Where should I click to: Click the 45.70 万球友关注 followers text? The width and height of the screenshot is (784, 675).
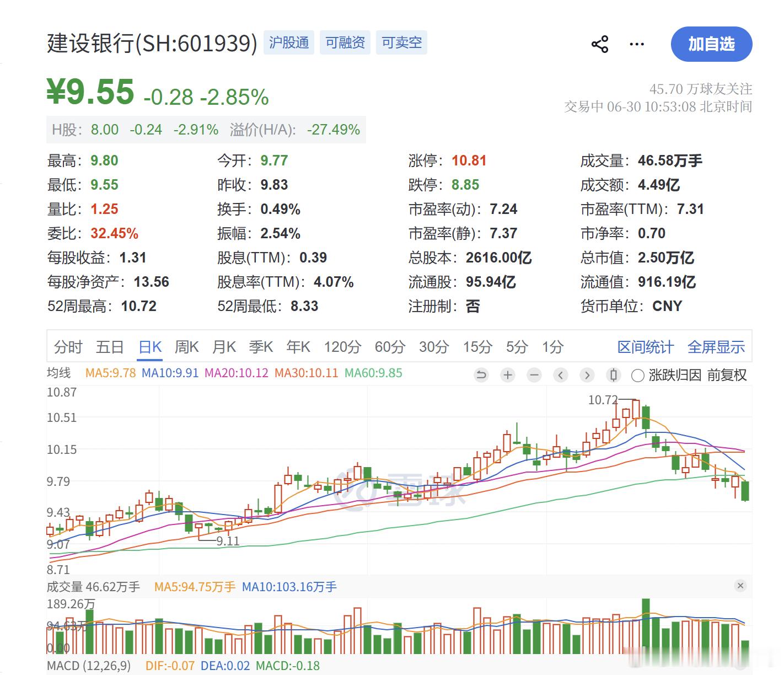pyautogui.click(x=701, y=89)
